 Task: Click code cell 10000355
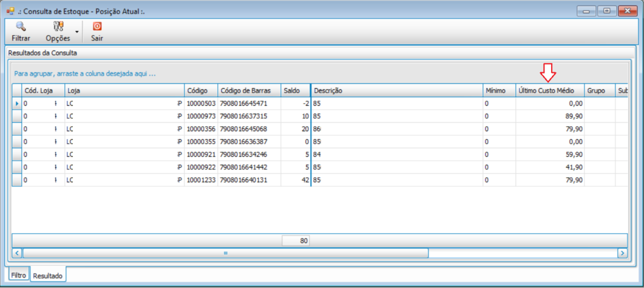tap(201, 142)
